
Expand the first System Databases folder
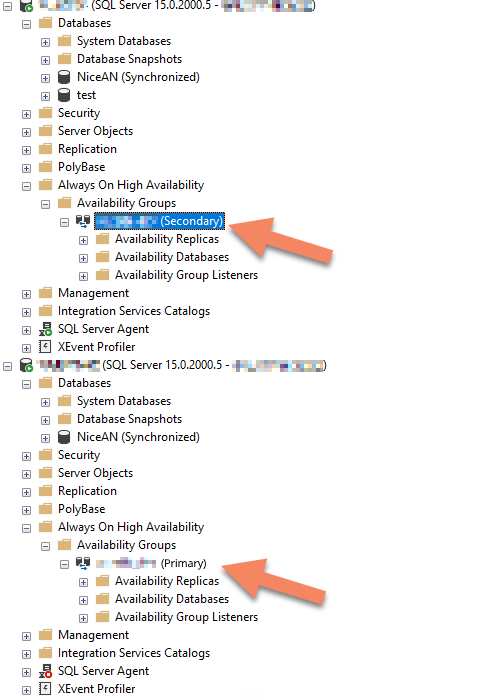45,42
